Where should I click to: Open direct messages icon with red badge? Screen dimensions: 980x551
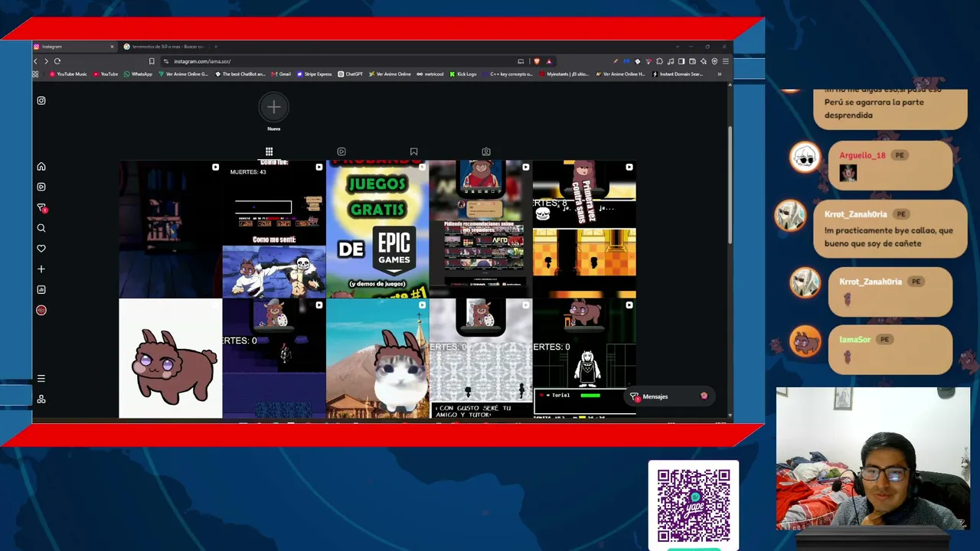(x=41, y=207)
